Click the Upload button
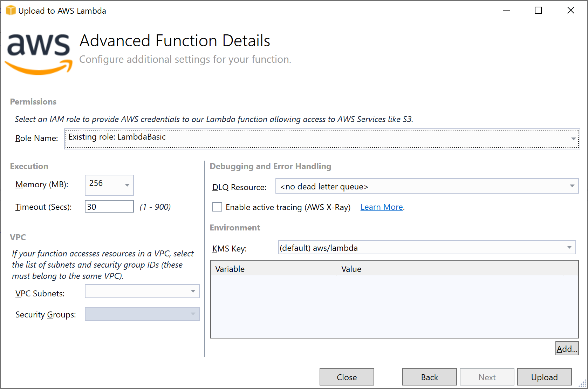 click(x=545, y=377)
